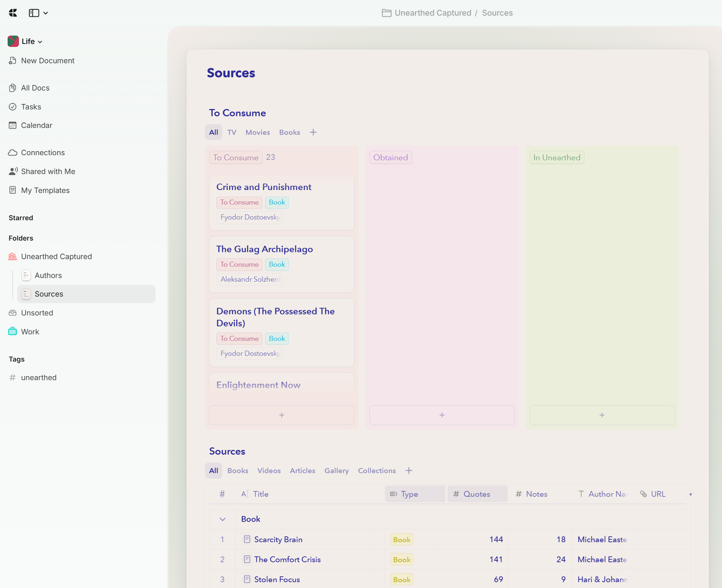Add a new view to To Consume

[x=313, y=132]
